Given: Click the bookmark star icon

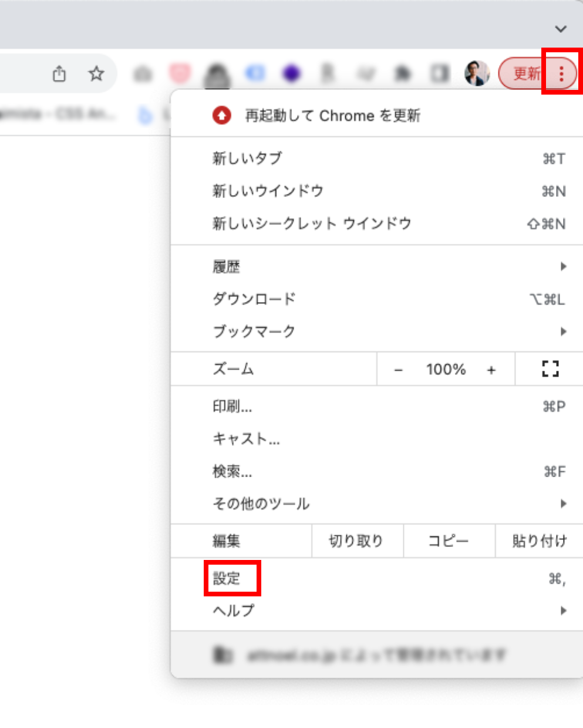Looking at the screenshot, I should coord(96,74).
